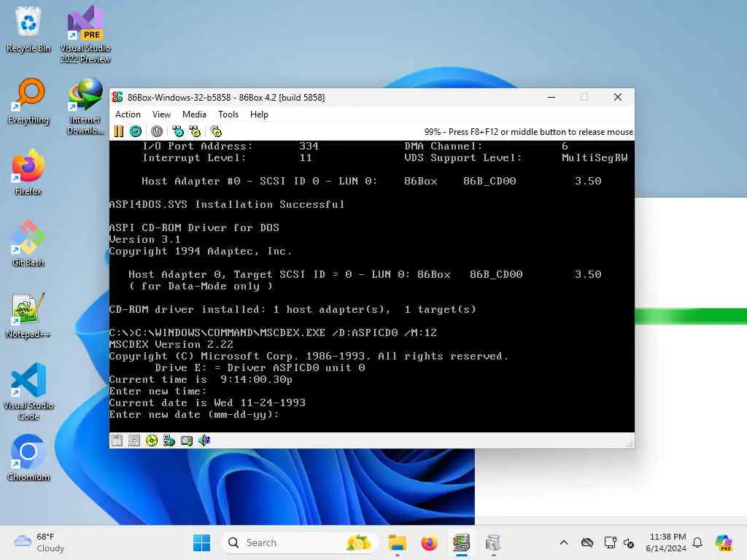This screenshot has width=747, height=560.
Task: Open the Media menu in 86Box
Action: (194, 114)
